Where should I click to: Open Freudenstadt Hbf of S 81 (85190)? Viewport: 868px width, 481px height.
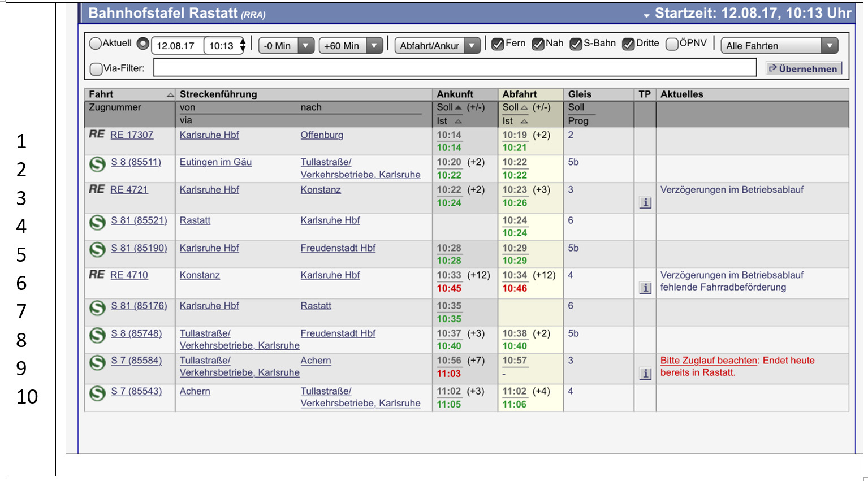[338, 248]
